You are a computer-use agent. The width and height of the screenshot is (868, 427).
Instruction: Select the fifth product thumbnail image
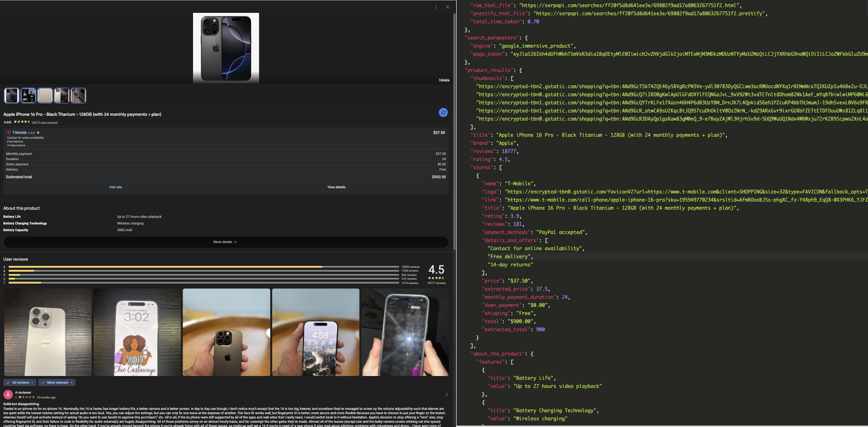78,96
